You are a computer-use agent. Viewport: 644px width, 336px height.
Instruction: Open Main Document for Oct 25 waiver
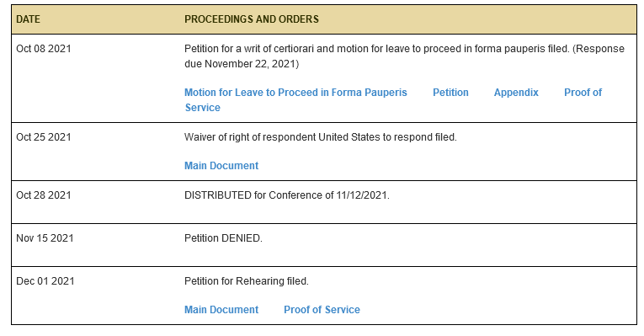click(221, 166)
